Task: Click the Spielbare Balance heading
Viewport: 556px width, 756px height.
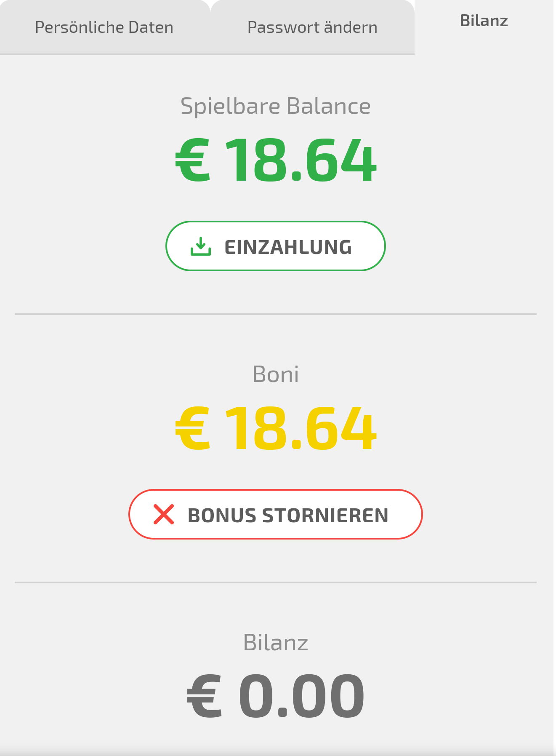Action: click(x=275, y=106)
